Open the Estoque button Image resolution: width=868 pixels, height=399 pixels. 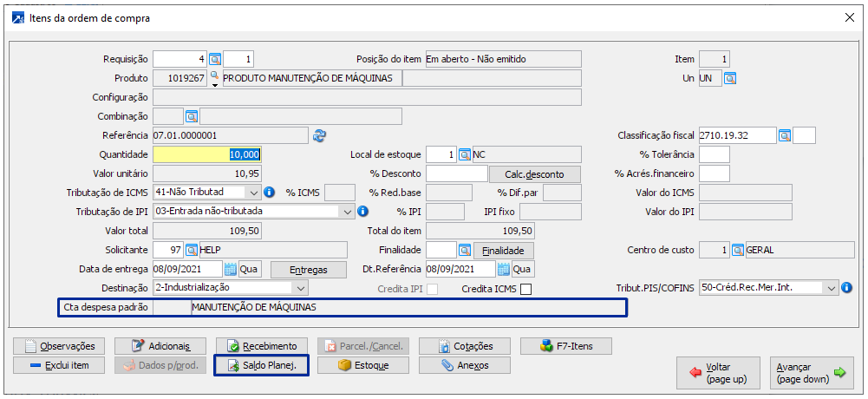[363, 365]
